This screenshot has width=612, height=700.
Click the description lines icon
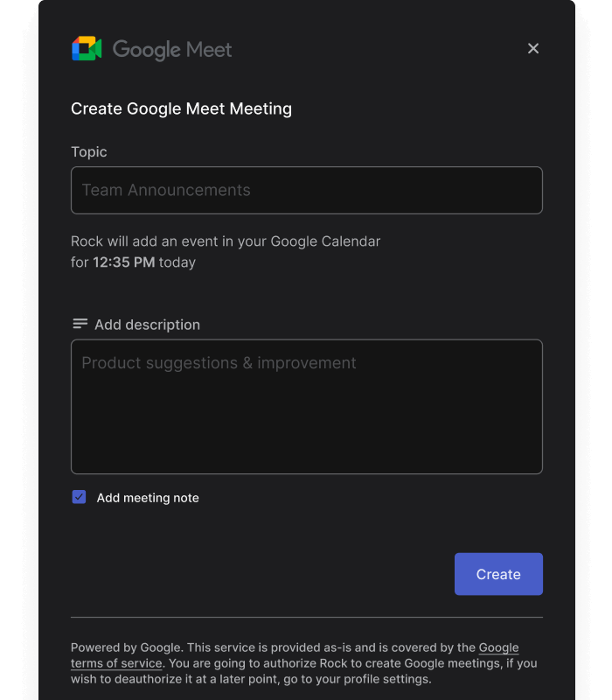point(80,324)
